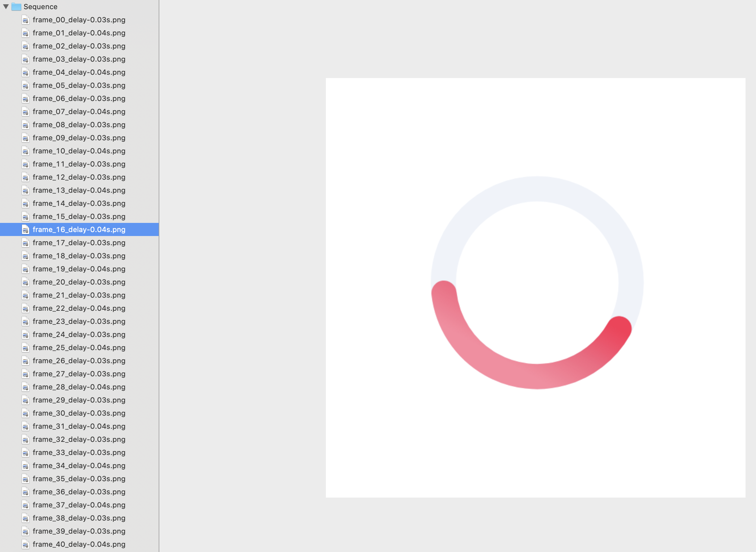Choose frame_17_delay-0.03s.png in the sequence
Screen dimensions: 756x552
[79, 243]
